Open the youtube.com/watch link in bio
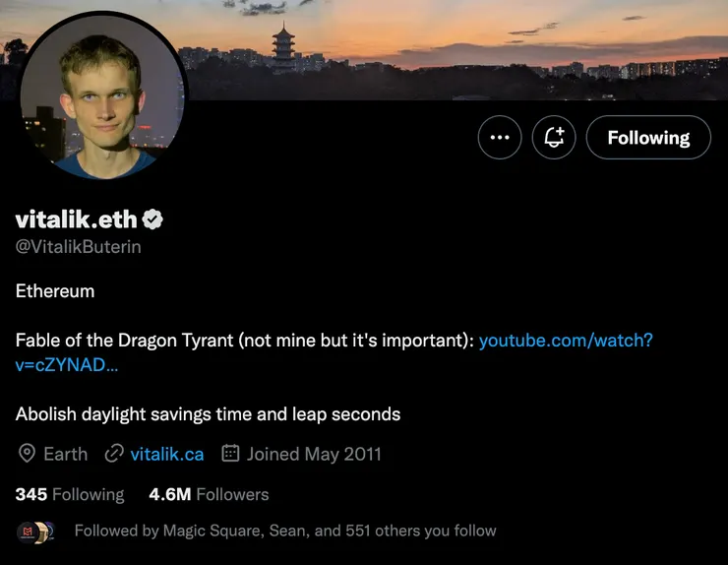Viewport: 728px width, 565px height. (x=566, y=341)
